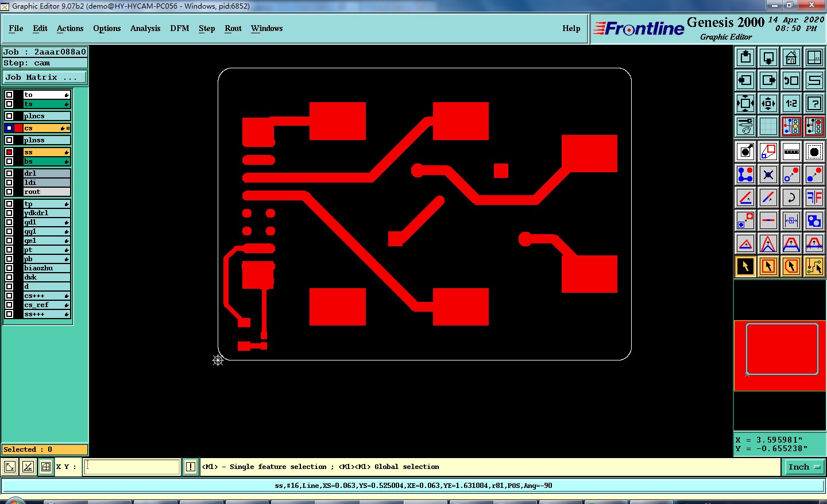Click the rotate arrow icon

tap(791, 197)
